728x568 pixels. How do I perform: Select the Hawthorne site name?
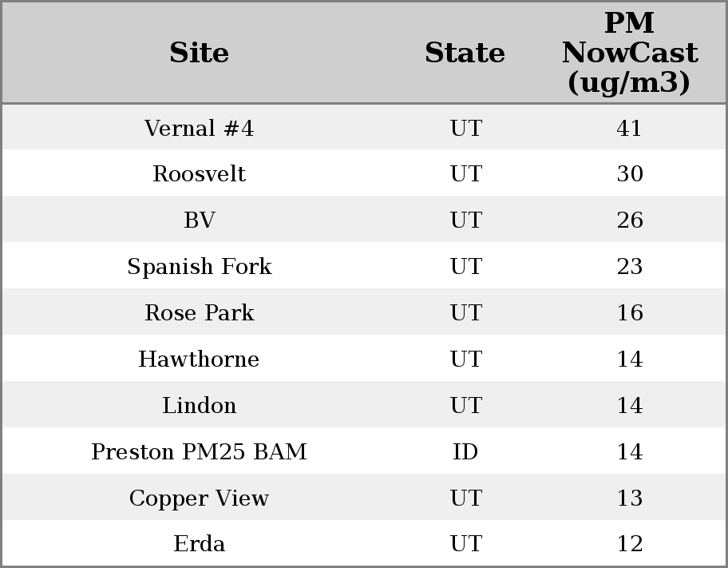tap(199, 359)
